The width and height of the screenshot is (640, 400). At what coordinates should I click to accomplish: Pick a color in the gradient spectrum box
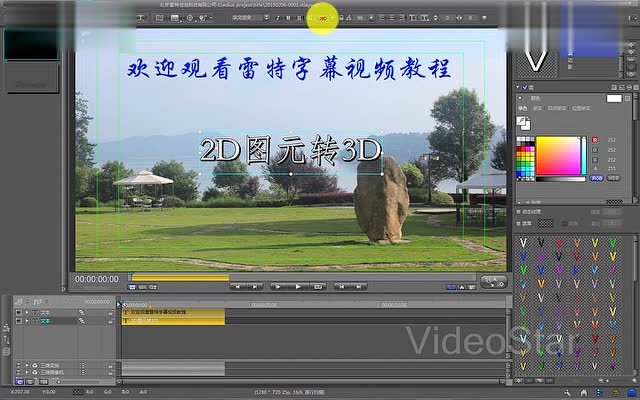[558, 156]
